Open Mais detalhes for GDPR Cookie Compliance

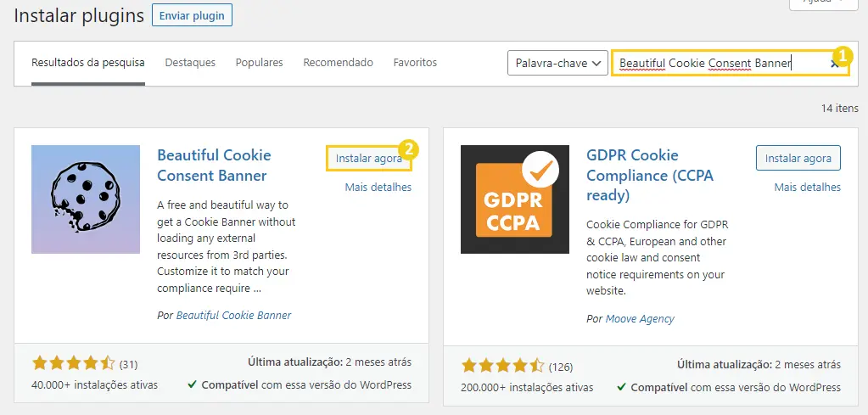click(807, 187)
